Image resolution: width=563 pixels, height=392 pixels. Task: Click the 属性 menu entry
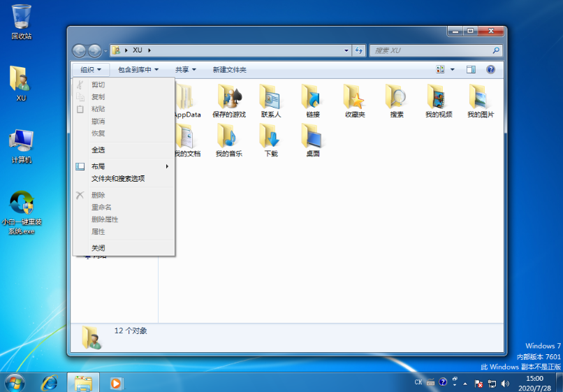pyautogui.click(x=124, y=232)
